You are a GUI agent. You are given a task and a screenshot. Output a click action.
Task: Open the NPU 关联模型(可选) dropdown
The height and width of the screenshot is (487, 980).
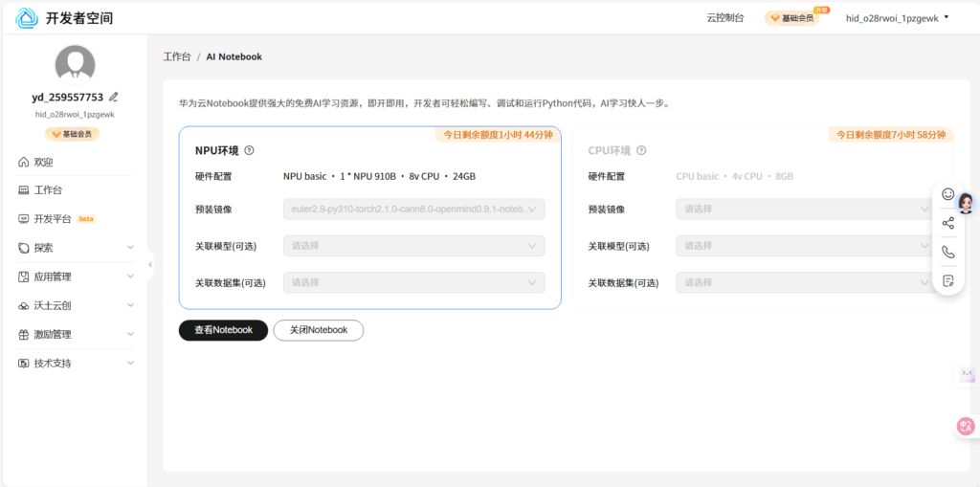tap(414, 246)
